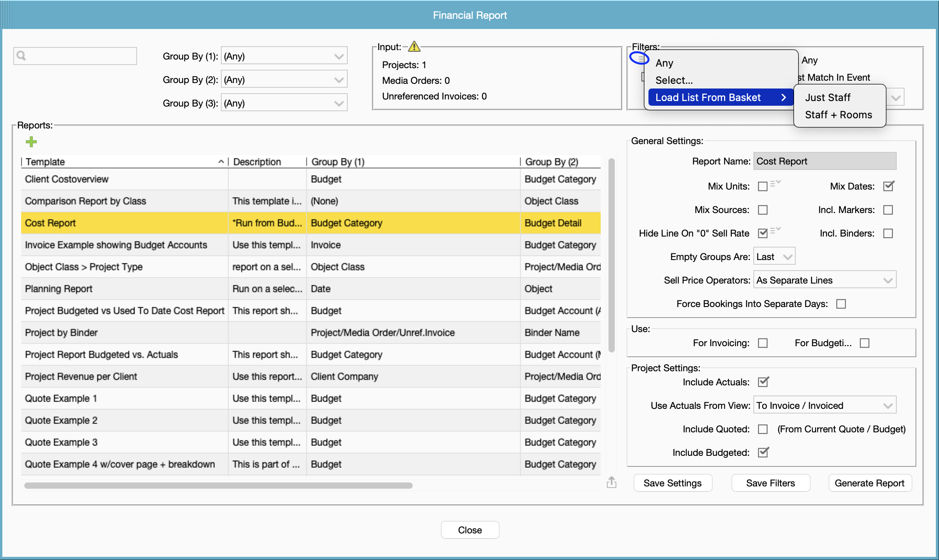The height and width of the screenshot is (560, 939).
Task: Open options icon next to Hide Line checkbox
Action: point(775,231)
